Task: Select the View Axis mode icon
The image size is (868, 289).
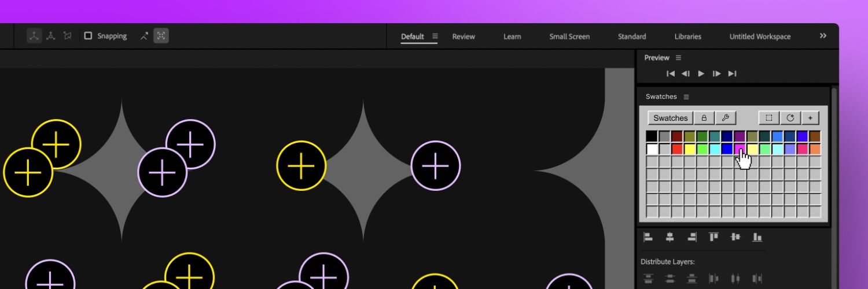Action: coord(68,36)
